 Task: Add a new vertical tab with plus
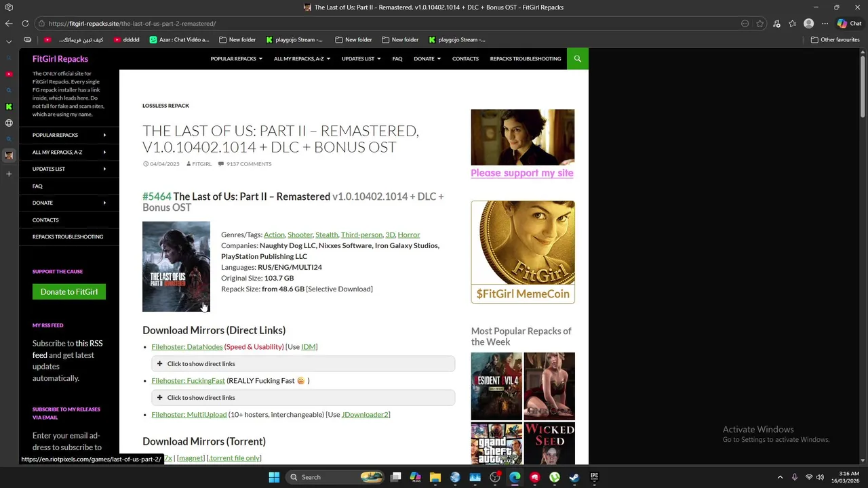tap(9, 174)
